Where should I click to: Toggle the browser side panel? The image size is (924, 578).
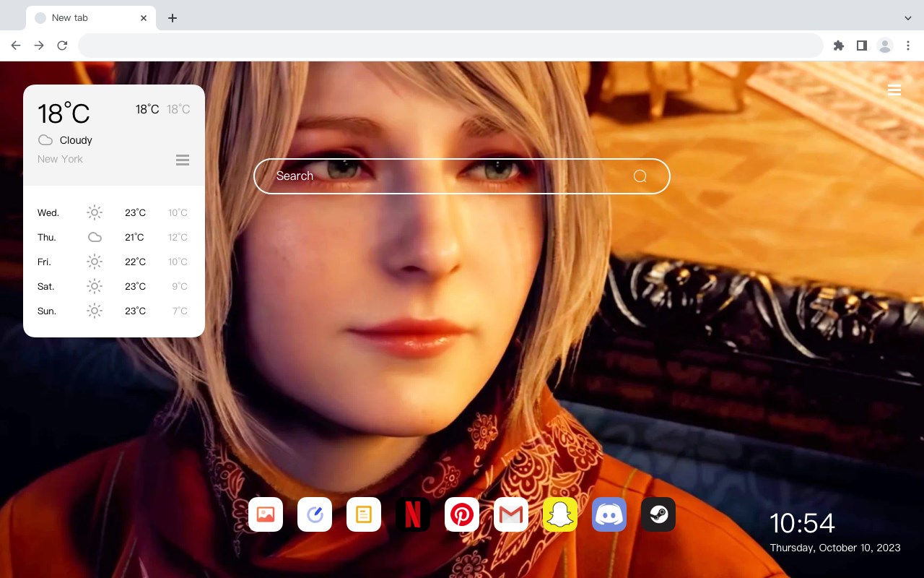point(861,46)
